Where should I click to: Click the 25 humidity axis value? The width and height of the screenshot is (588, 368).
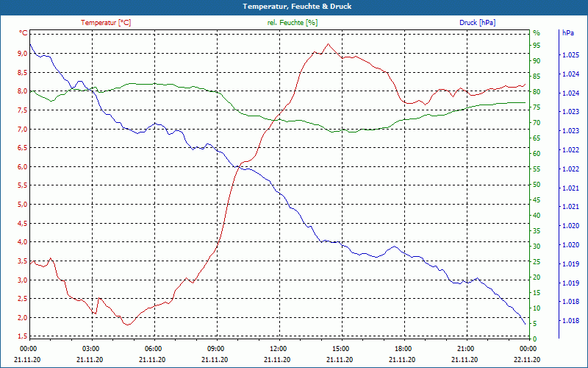click(537, 262)
